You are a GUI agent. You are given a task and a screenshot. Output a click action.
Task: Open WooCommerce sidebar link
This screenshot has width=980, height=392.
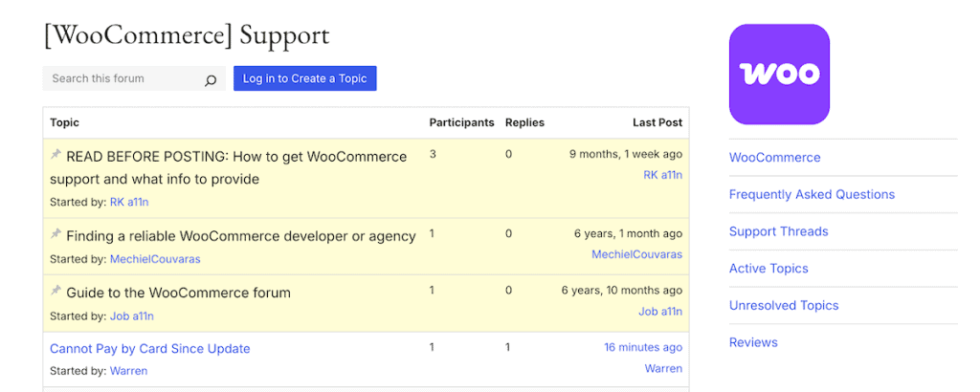(774, 158)
